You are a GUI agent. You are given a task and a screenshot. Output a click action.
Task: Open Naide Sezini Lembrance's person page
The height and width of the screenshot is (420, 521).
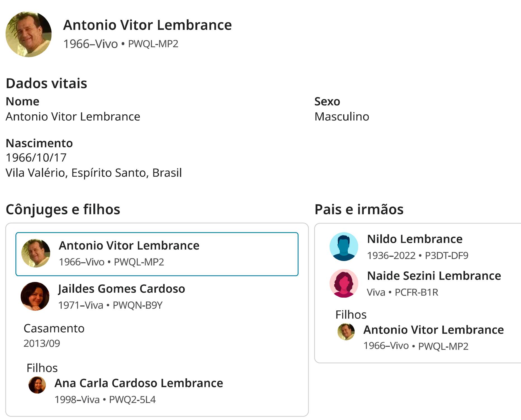[x=434, y=276]
